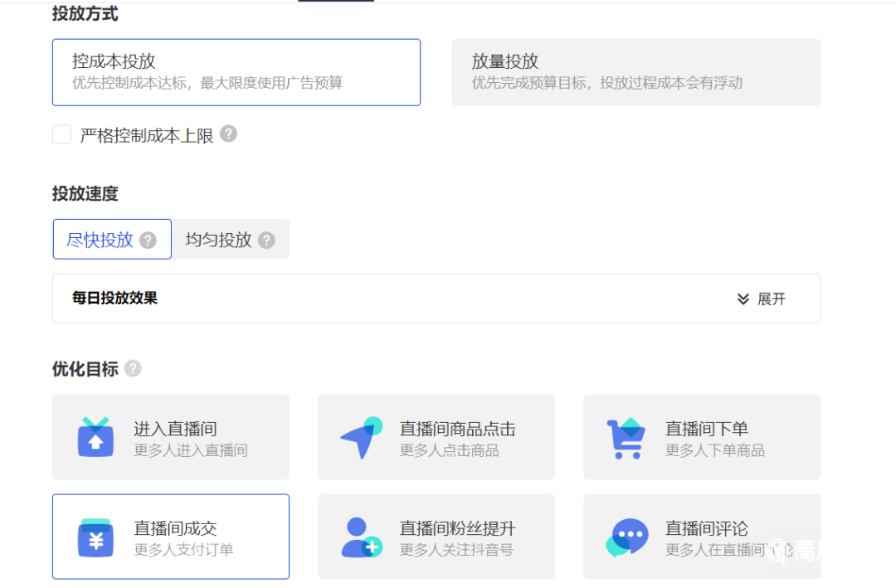Click help icon inside 均匀投放 option
This screenshot has width=896, height=588.
(x=266, y=241)
